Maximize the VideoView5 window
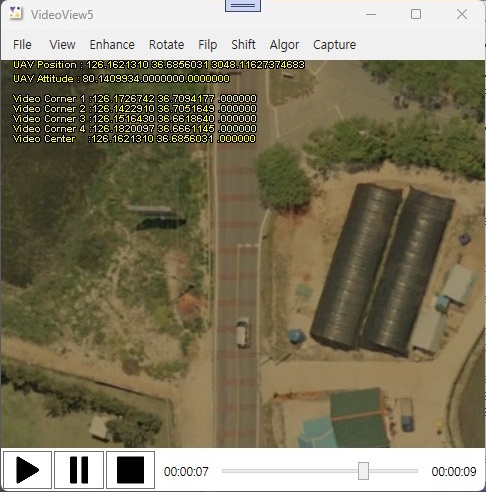Viewport: 486px width, 492px height. tap(416, 14)
